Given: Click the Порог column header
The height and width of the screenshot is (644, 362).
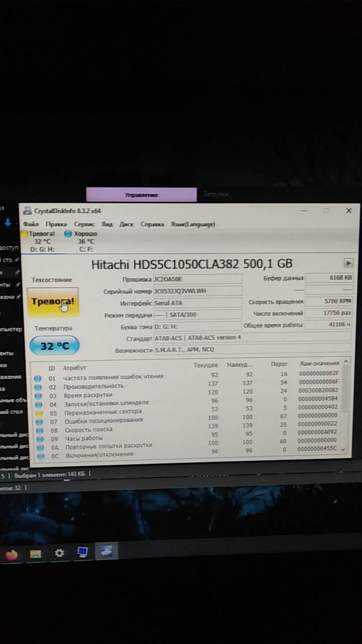Looking at the screenshot, I should [280, 364].
